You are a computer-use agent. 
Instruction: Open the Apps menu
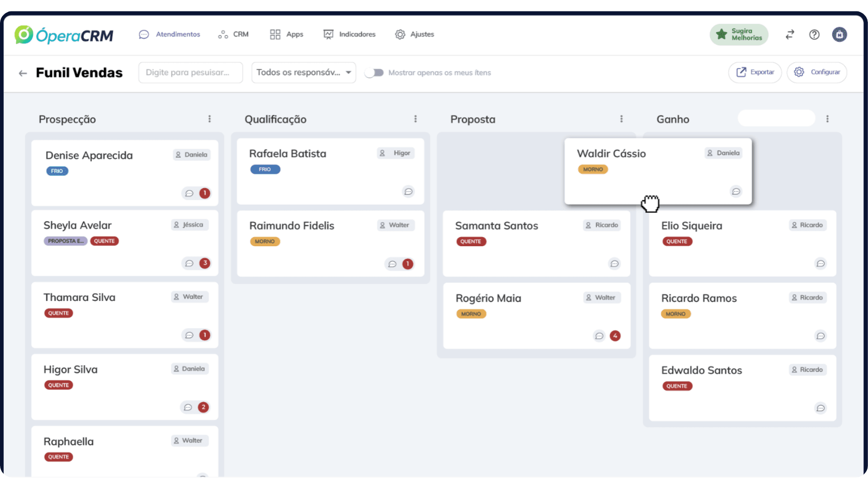point(287,34)
